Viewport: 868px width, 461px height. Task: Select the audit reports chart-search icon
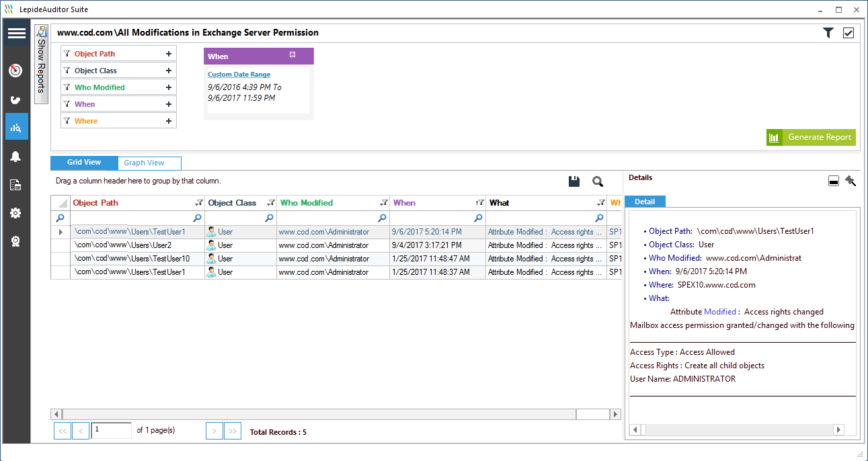tap(16, 127)
